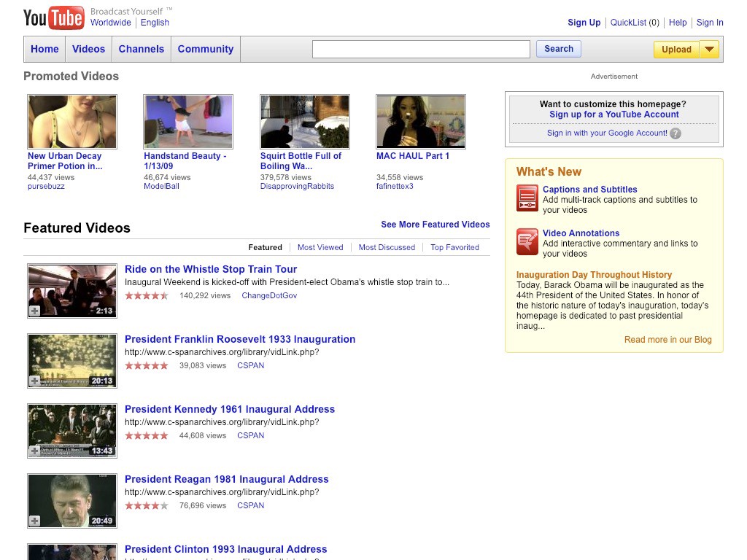Open the See More Featured Videos link
Image resolution: width=747 pixels, height=560 pixels.
click(x=435, y=225)
